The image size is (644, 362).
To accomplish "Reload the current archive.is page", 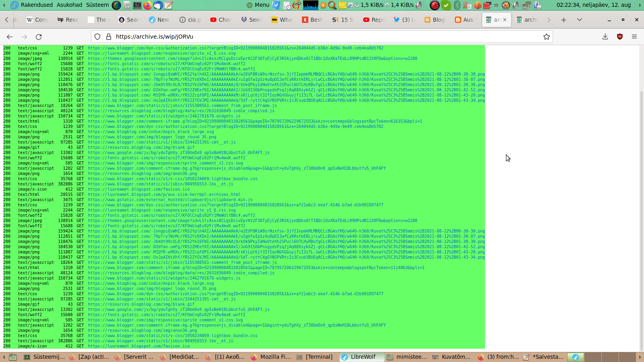I will pyautogui.click(x=39, y=37).
